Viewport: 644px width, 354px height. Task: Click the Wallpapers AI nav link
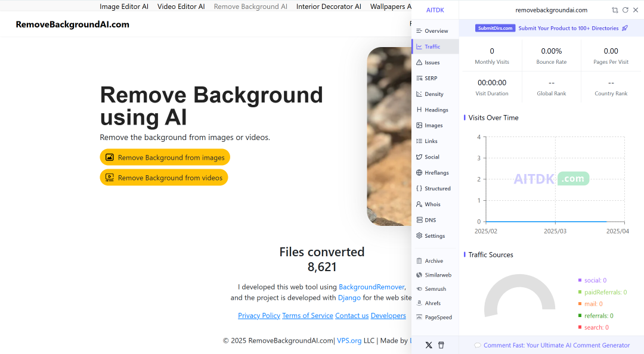pos(391,7)
